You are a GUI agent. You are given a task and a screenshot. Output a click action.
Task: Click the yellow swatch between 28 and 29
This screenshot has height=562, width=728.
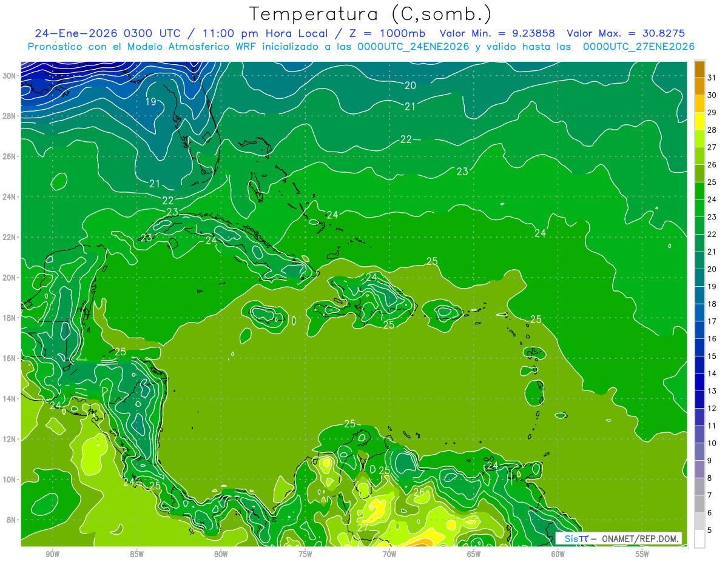click(x=699, y=121)
